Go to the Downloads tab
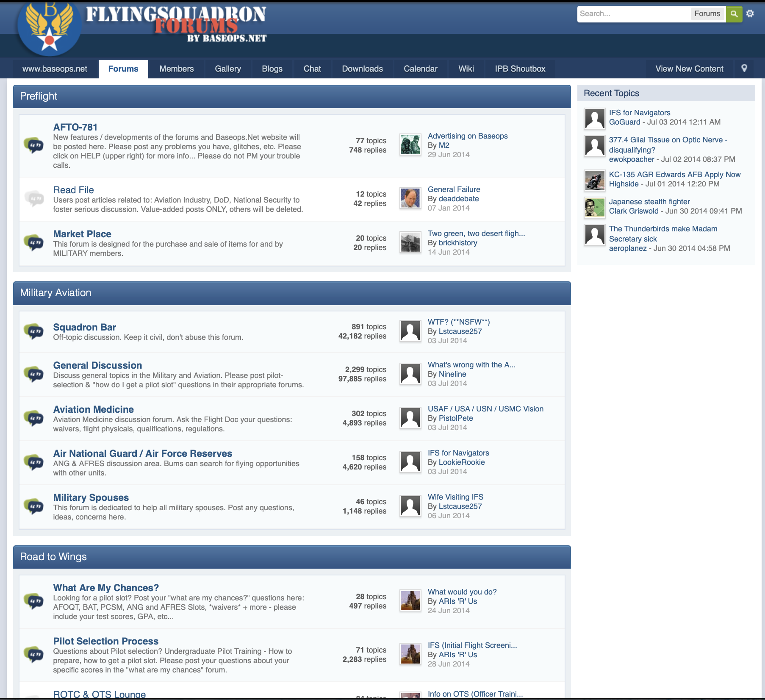Image resolution: width=765 pixels, height=700 pixels. [x=362, y=69]
